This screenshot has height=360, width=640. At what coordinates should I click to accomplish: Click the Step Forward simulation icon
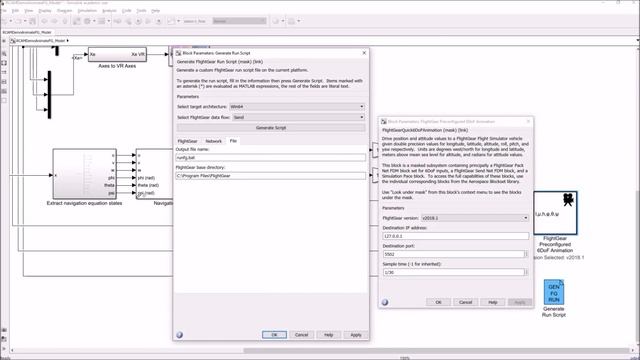click(149, 21)
